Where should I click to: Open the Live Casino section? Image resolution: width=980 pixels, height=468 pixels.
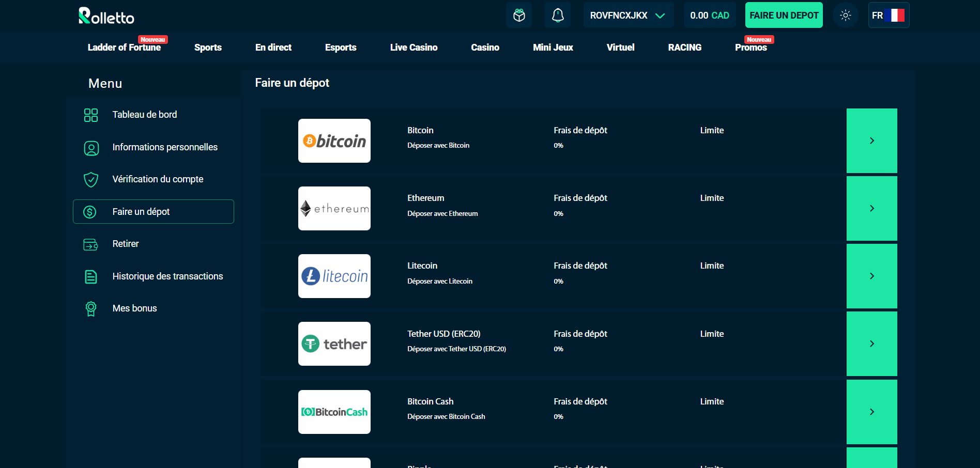[x=414, y=47]
